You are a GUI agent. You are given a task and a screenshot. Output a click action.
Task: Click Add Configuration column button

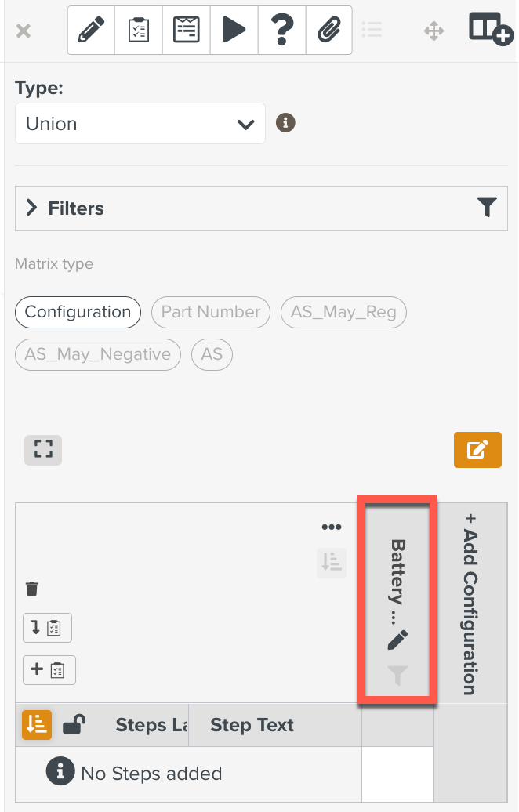click(470, 604)
